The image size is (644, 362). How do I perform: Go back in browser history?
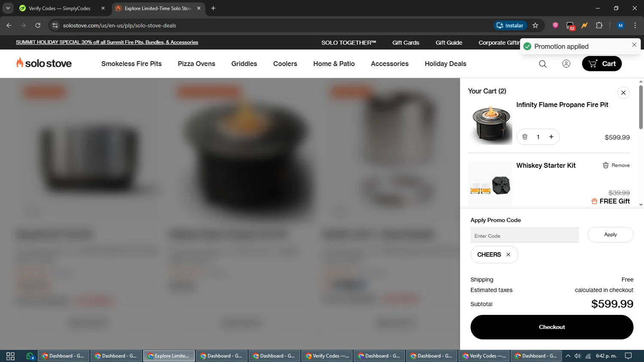point(9,26)
